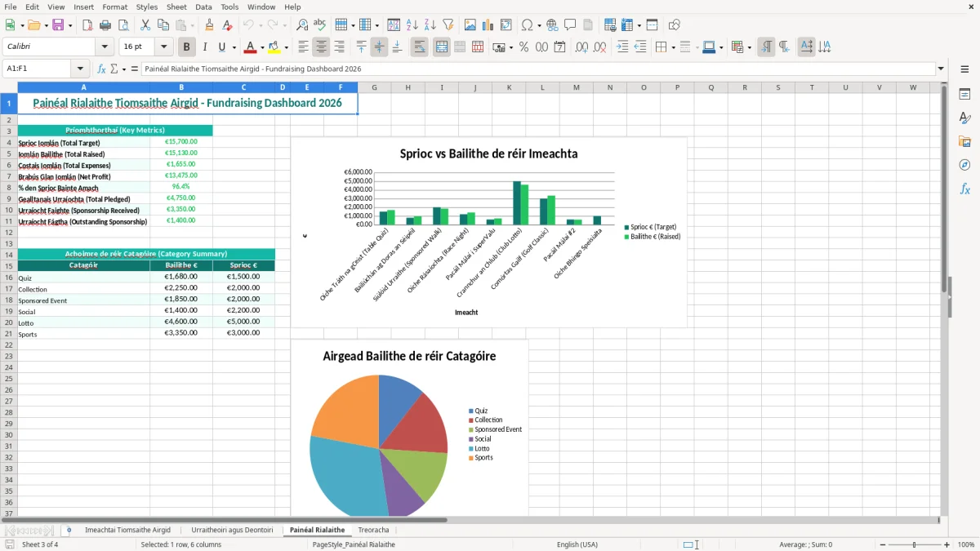Sort descending Z to A
The height and width of the screenshot is (551, 980).
(430, 25)
